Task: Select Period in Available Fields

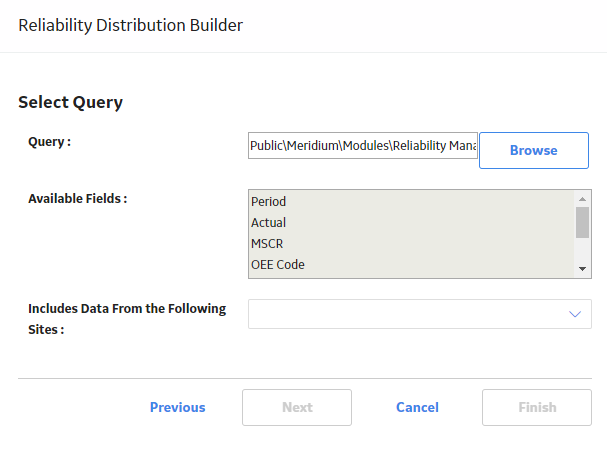Action: (x=411, y=201)
